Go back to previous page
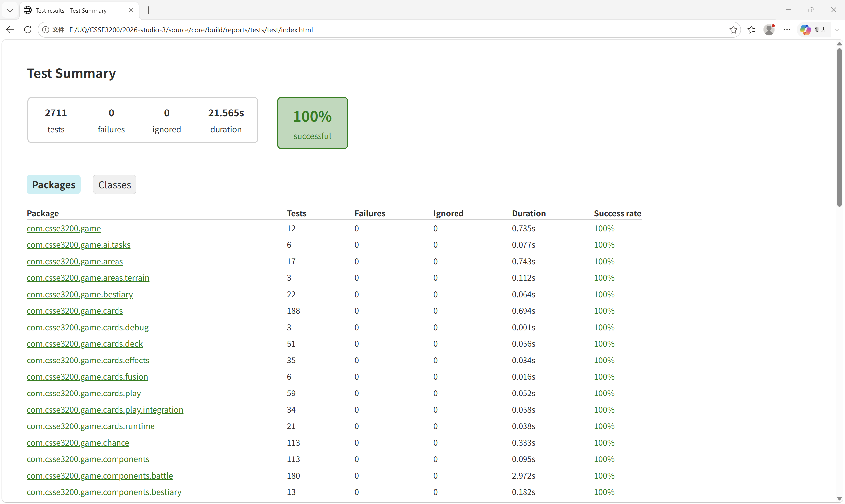This screenshot has height=504, width=845. [10, 30]
